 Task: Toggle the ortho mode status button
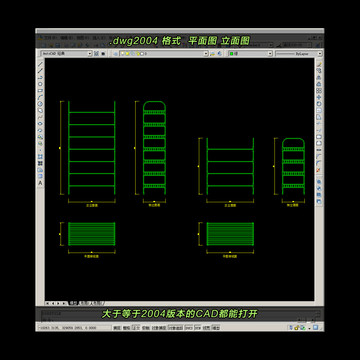pos(136,328)
